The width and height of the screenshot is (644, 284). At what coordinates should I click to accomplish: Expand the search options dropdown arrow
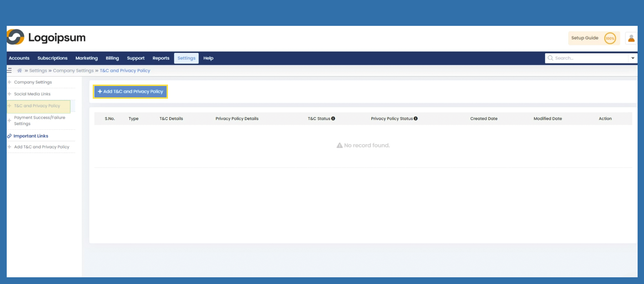(x=633, y=58)
